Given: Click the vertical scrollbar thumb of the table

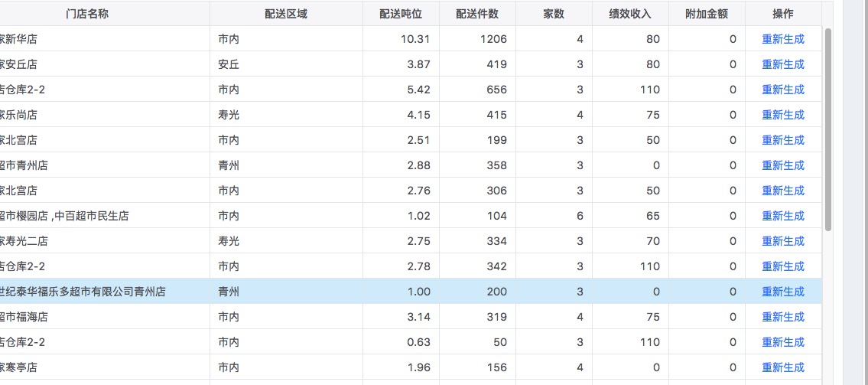Looking at the screenshot, I should click(x=828, y=129).
